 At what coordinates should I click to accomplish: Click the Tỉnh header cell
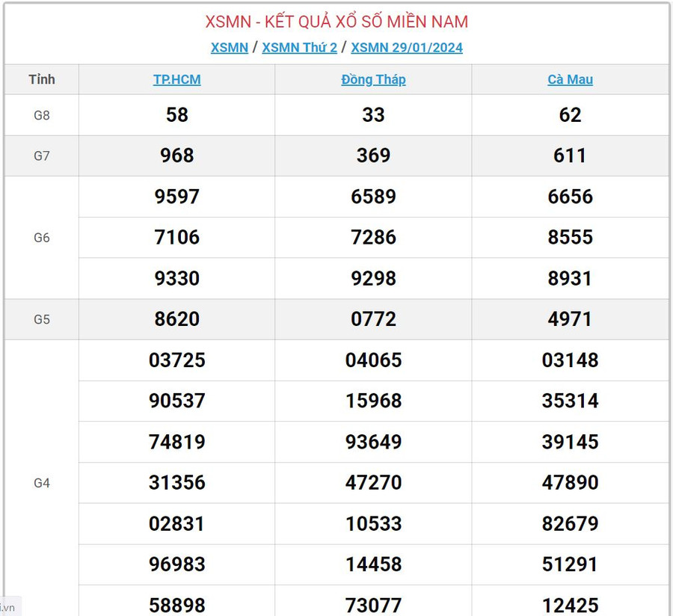(42, 79)
